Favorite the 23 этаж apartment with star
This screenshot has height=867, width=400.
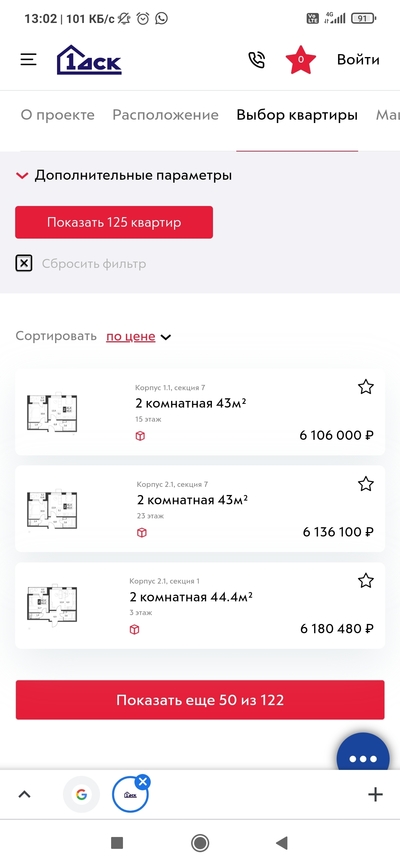[x=366, y=484]
